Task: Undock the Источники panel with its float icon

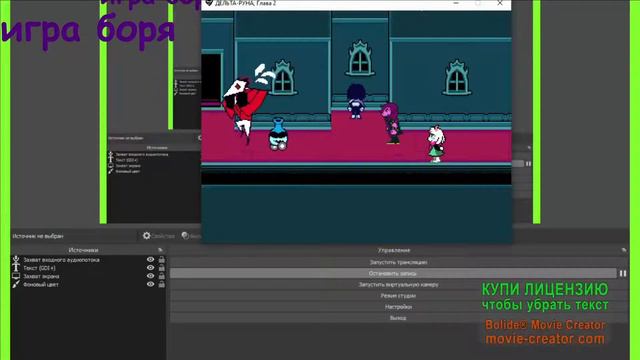Action: click(x=160, y=250)
